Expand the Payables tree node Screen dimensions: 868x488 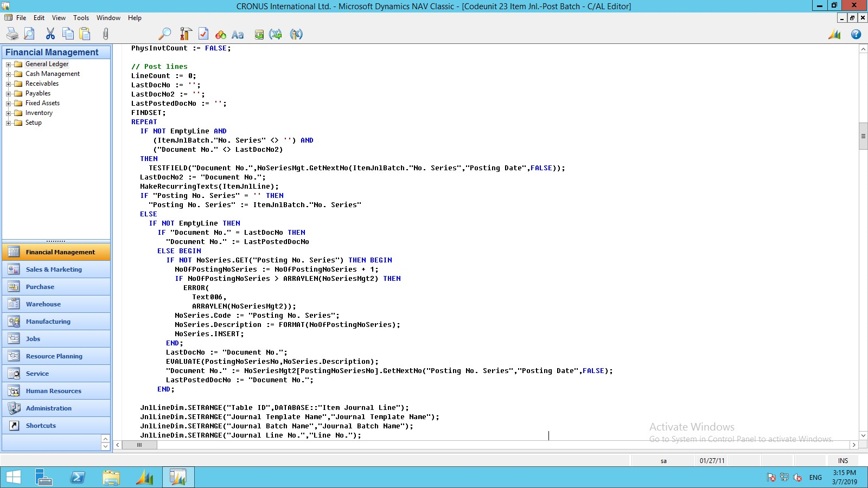7,93
